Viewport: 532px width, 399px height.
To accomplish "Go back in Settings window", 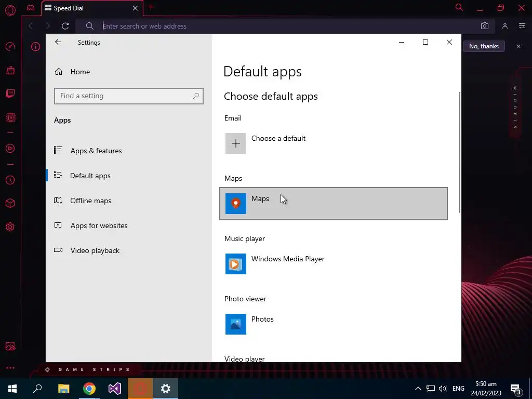I will (x=58, y=42).
